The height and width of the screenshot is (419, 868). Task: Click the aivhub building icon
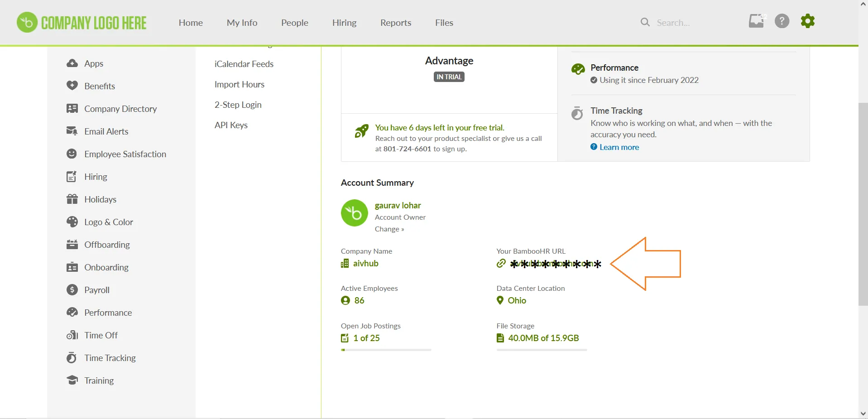pos(345,264)
